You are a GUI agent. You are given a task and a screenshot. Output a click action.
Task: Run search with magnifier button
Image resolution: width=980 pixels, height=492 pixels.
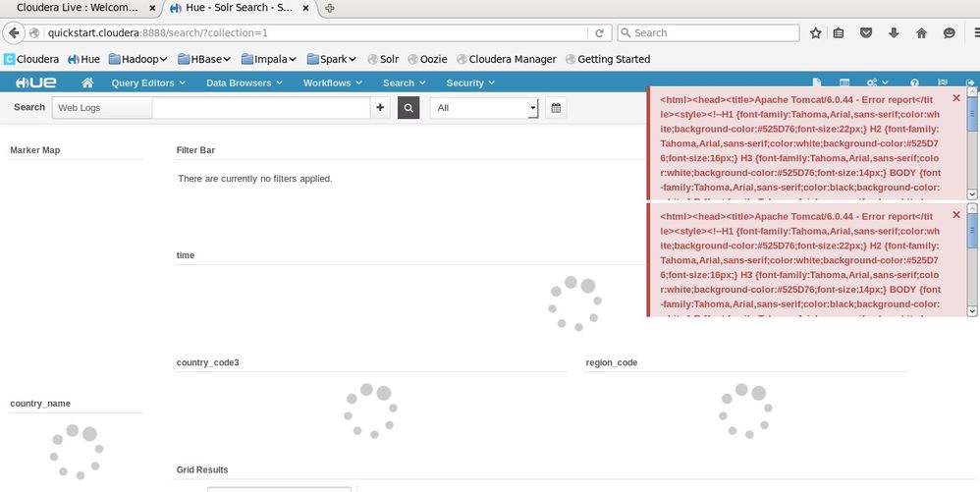point(408,107)
